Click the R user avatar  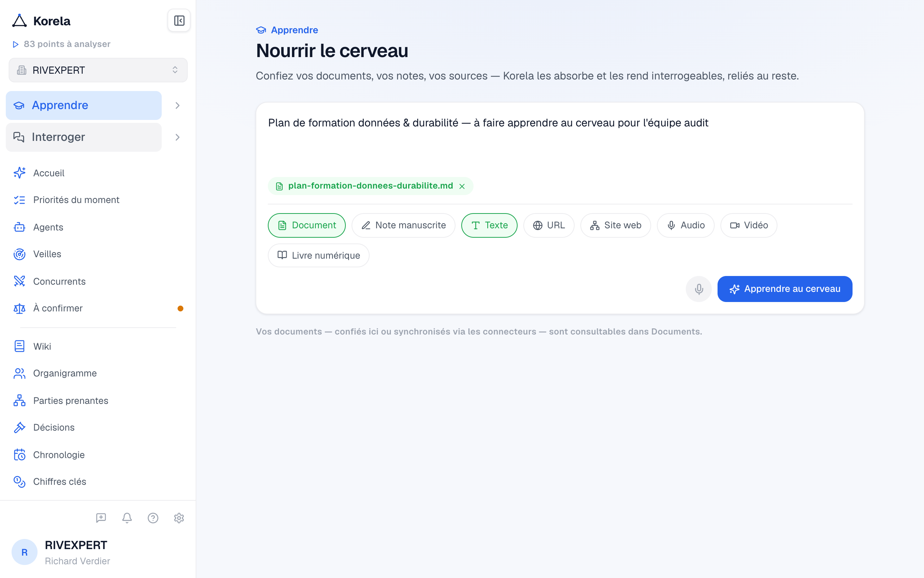click(25, 552)
